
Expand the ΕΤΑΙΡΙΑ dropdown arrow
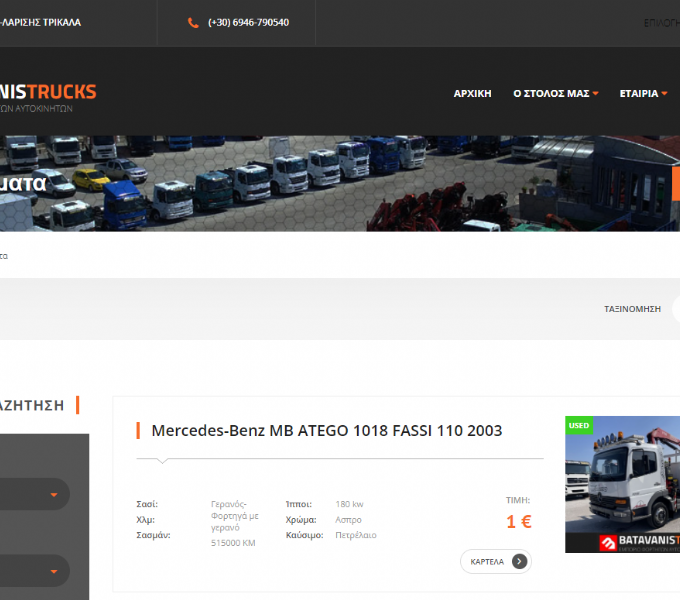[664, 94]
